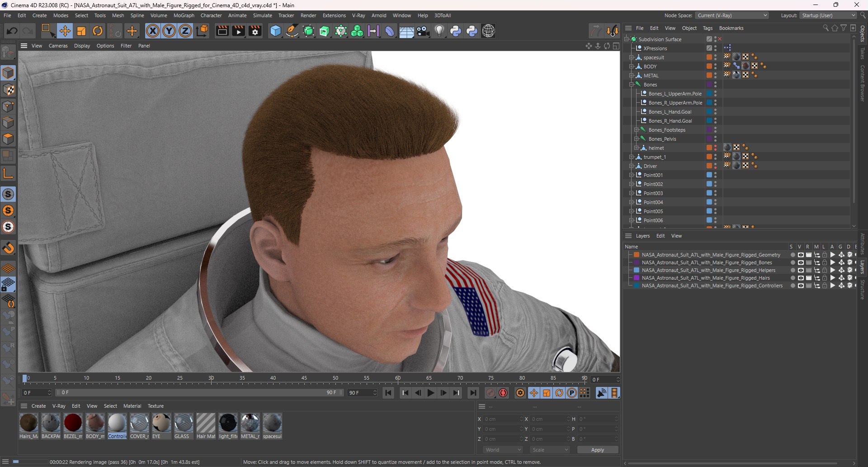This screenshot has height=467, width=868.
Task: Go to End of timeline
Action: click(x=473, y=393)
